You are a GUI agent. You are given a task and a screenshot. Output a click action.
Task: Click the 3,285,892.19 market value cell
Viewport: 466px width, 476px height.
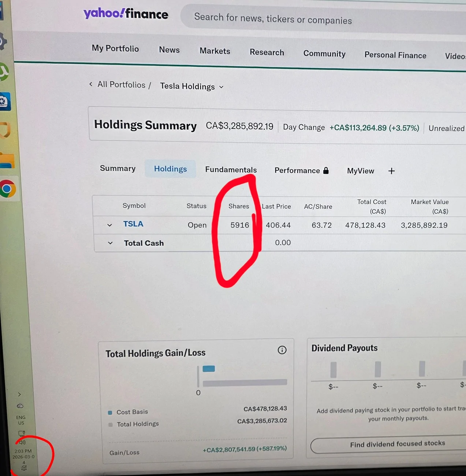pyautogui.click(x=424, y=225)
